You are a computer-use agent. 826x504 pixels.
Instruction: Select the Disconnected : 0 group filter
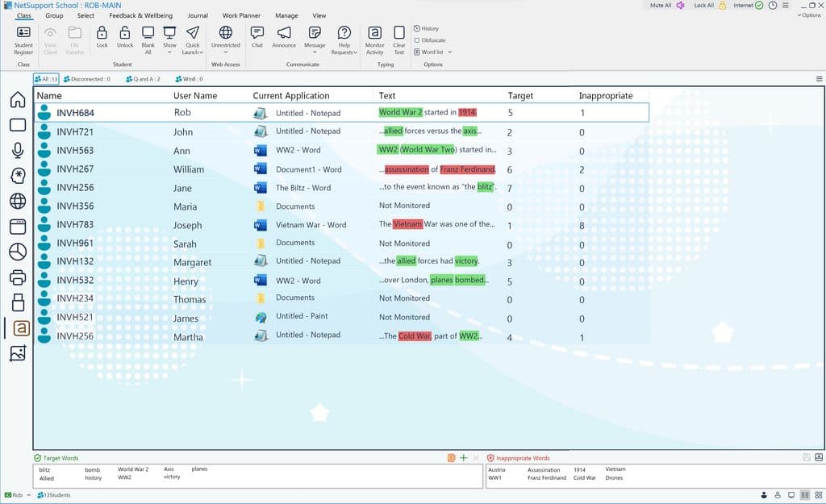click(x=87, y=79)
